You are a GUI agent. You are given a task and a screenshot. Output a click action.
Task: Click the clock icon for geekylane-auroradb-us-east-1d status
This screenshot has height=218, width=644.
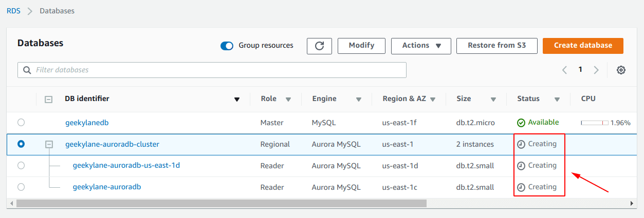click(x=521, y=166)
